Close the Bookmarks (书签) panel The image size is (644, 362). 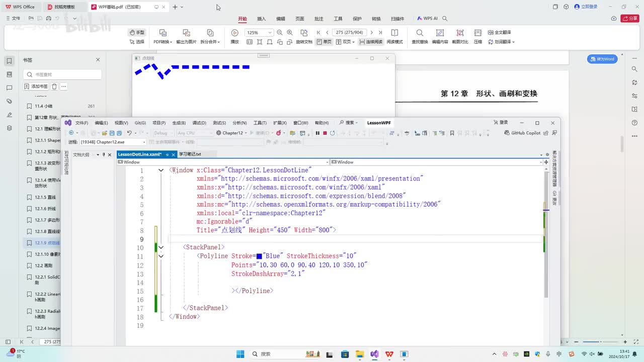[98, 60]
